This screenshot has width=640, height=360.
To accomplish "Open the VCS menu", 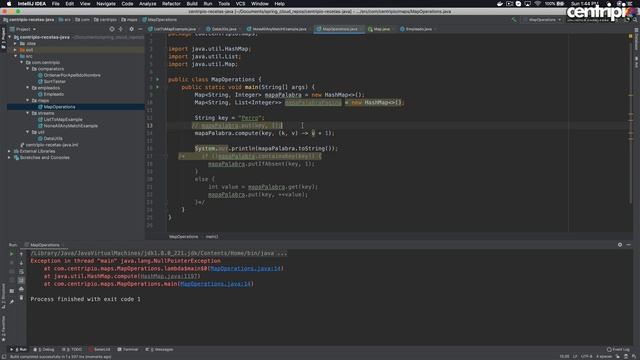I will pyautogui.click(x=240, y=4).
